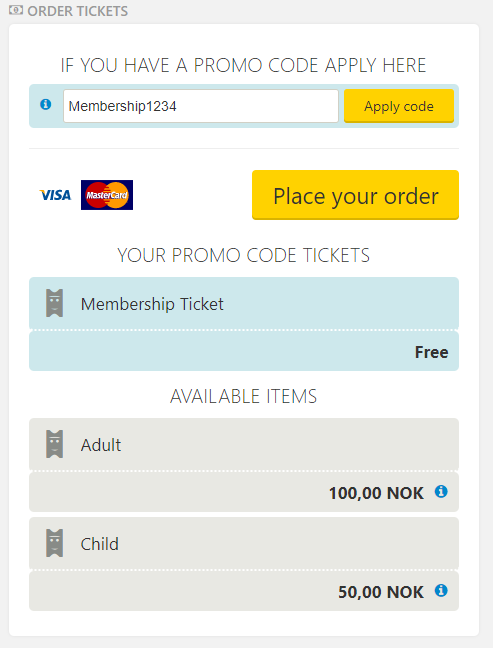The height and width of the screenshot is (648, 493).
Task: Click the promo code info icon
Action: pyautogui.click(x=45, y=105)
